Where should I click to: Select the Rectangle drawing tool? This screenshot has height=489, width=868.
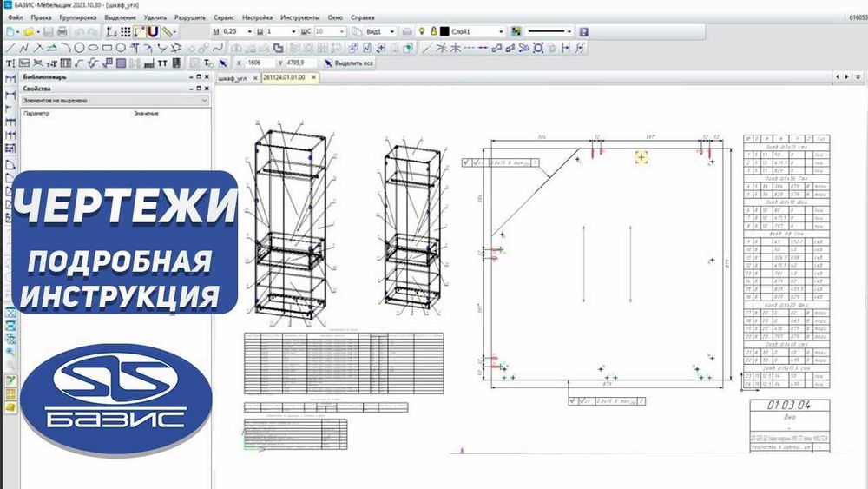coord(108,48)
